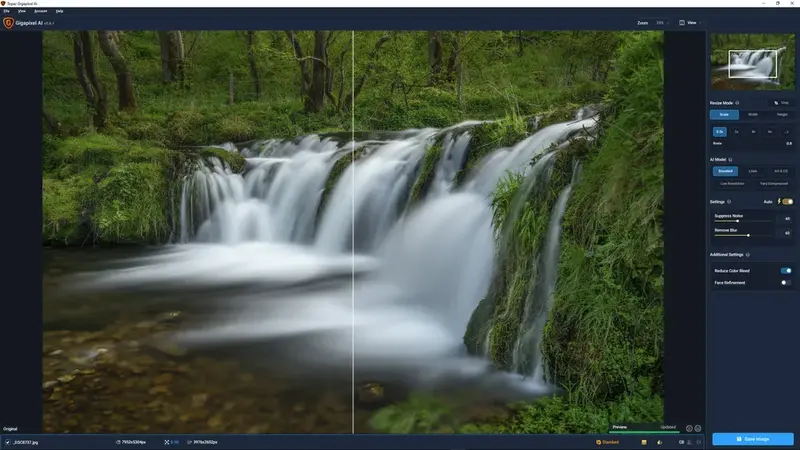Click the CB indicator in file row
Viewport: 800px width, 450px height.
681,442
